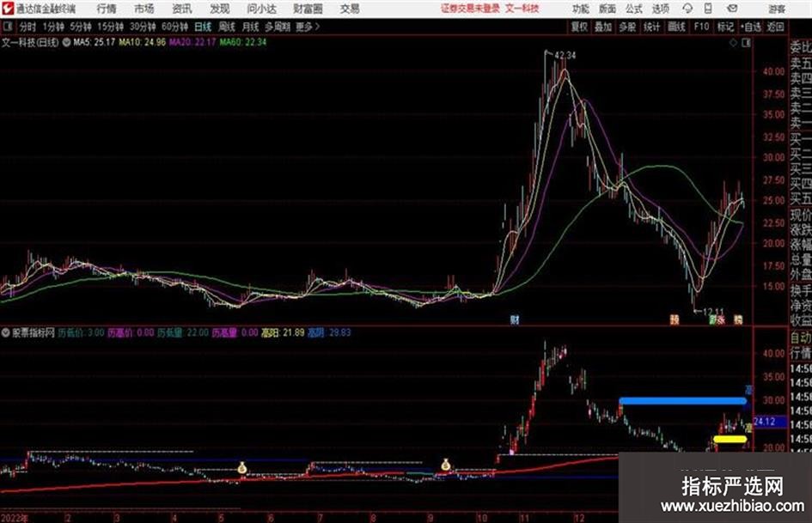
Task: Switch to the 60分钟 period tab
Action: pos(174,27)
